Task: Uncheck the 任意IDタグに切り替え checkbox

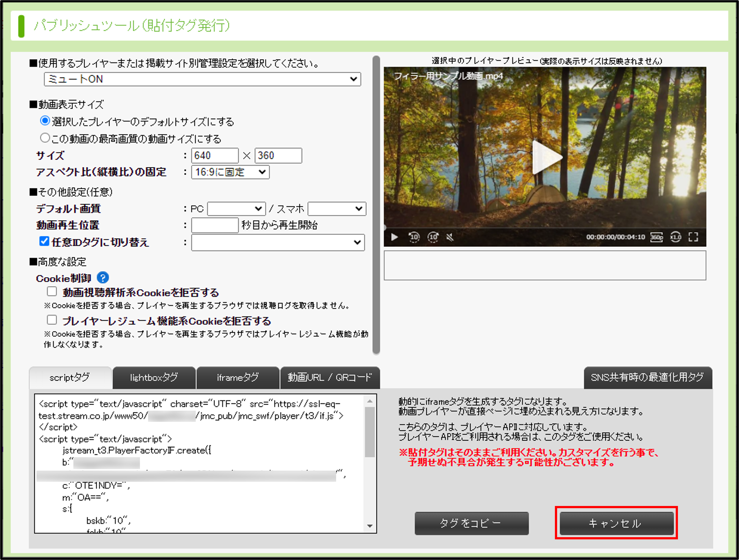Action: pyautogui.click(x=44, y=241)
